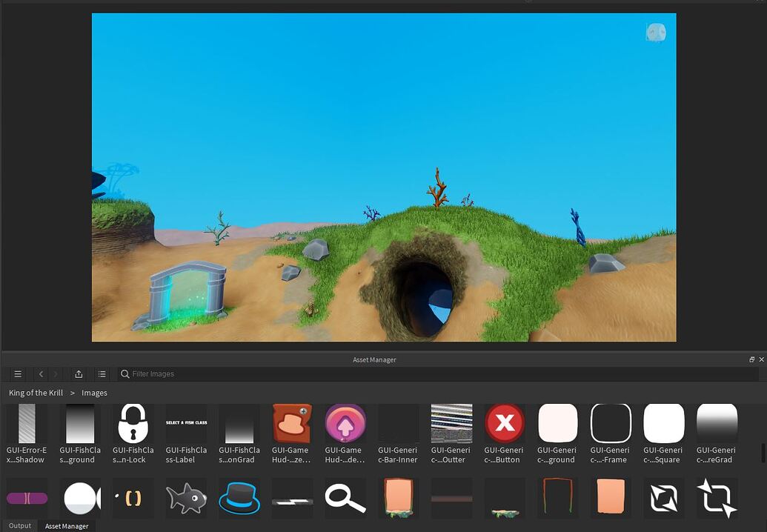Click the bulk import upload icon

coord(78,373)
